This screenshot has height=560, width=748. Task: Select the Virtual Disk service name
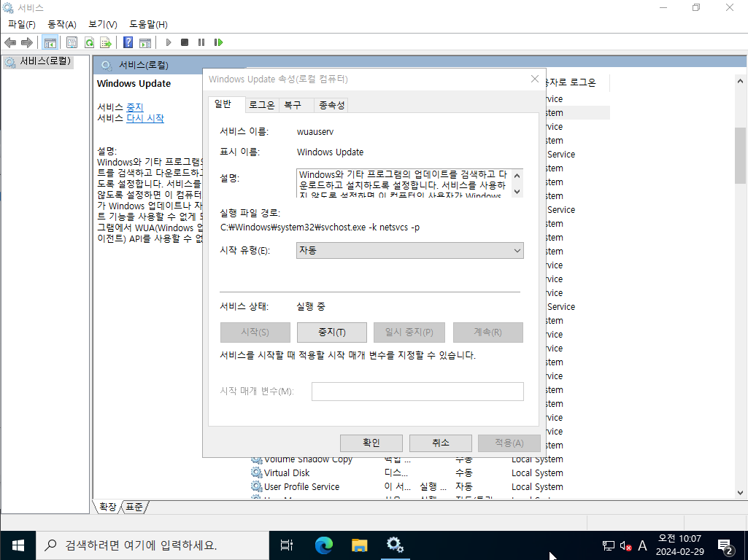[287, 472]
